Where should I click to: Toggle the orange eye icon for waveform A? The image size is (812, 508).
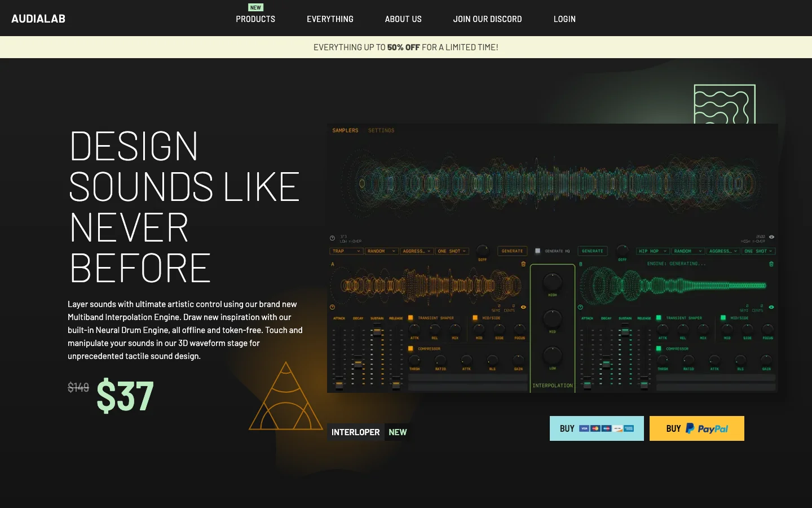pyautogui.click(x=523, y=307)
